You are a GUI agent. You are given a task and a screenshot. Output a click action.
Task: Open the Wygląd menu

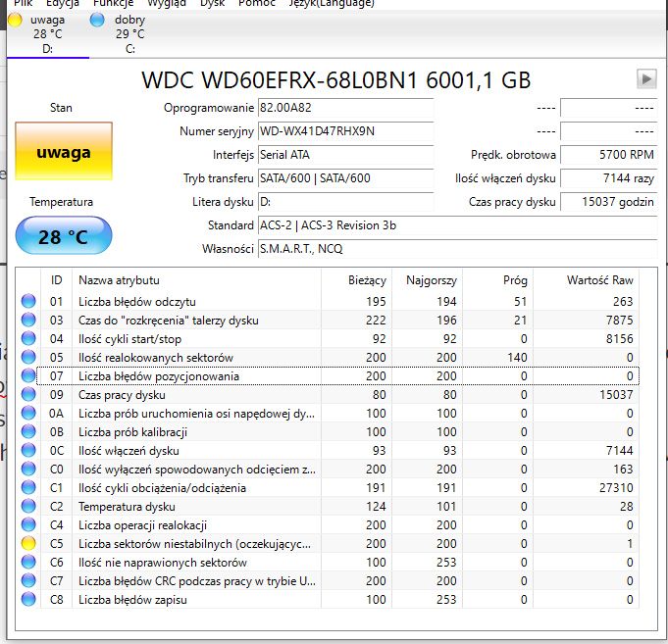pyautogui.click(x=167, y=3)
